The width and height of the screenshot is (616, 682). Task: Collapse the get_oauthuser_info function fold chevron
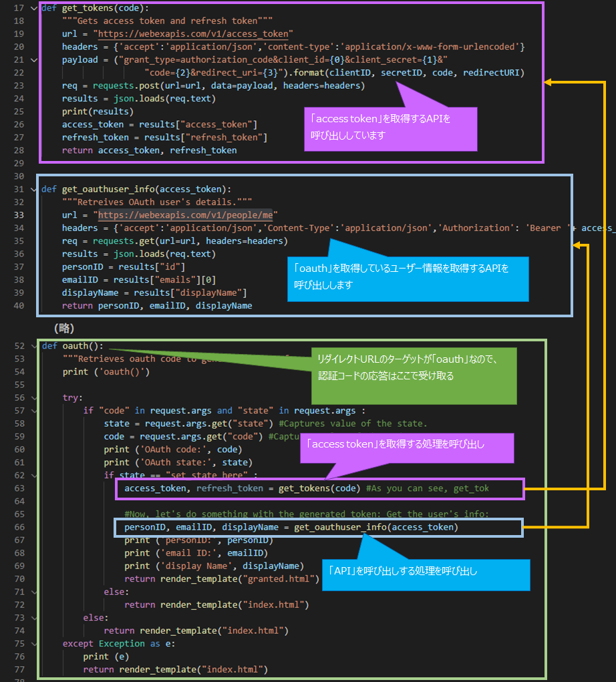pyautogui.click(x=35, y=189)
